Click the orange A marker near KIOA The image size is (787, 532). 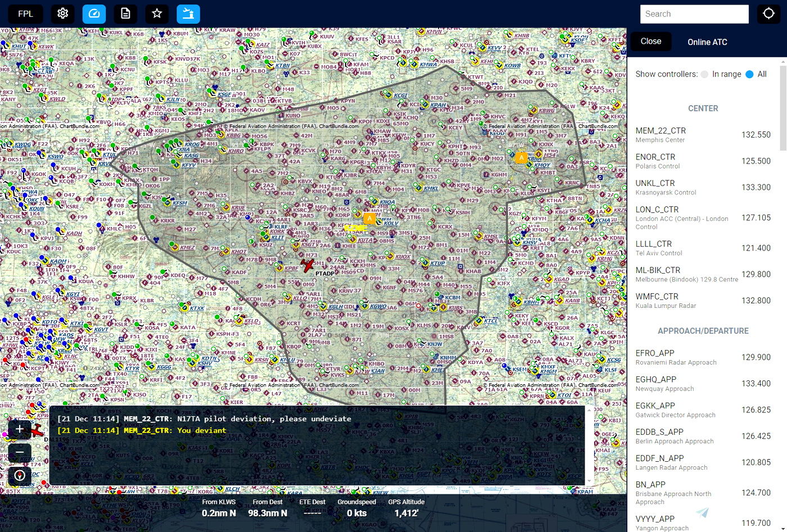click(369, 219)
